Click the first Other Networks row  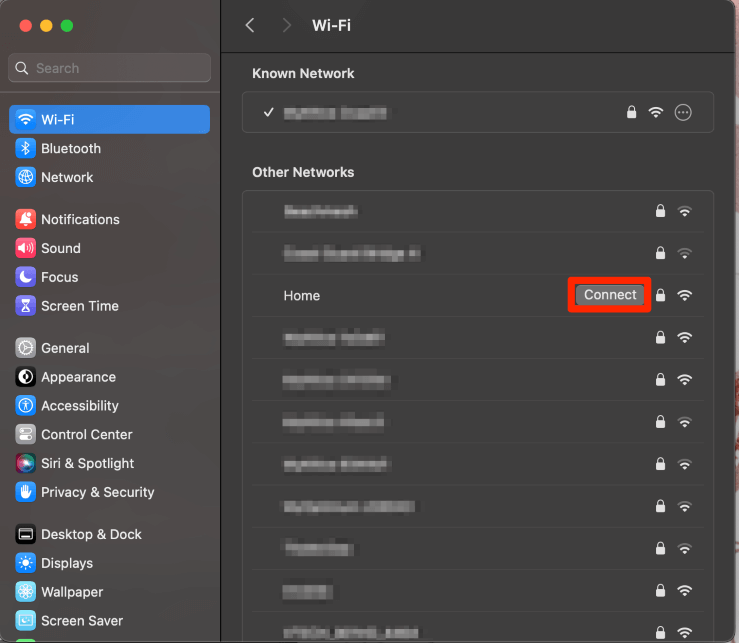[x=478, y=211]
